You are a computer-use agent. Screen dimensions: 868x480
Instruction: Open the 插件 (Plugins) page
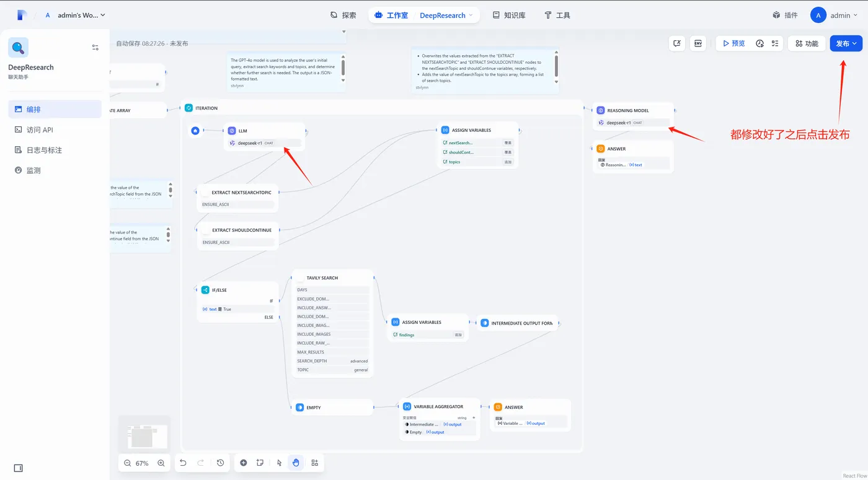click(x=785, y=15)
